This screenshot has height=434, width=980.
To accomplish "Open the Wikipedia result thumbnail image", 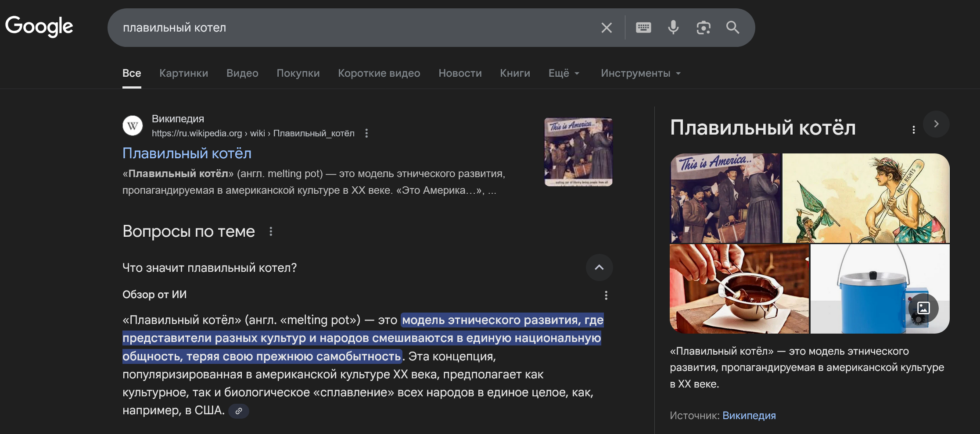I will point(578,152).
